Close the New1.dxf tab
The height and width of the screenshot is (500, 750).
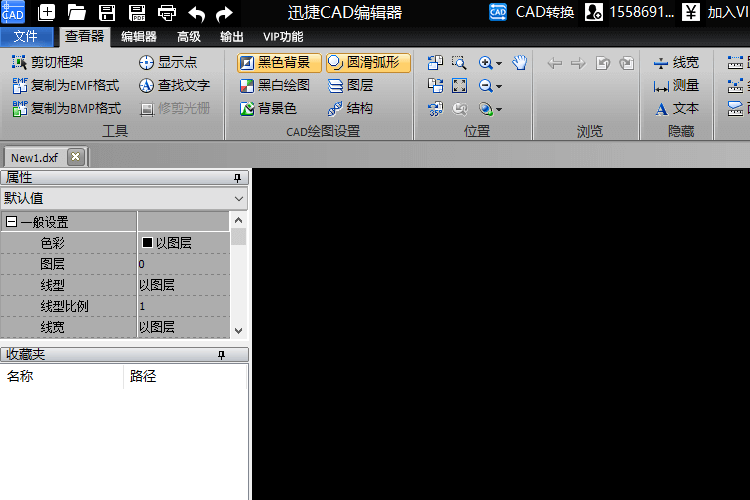pyautogui.click(x=76, y=156)
